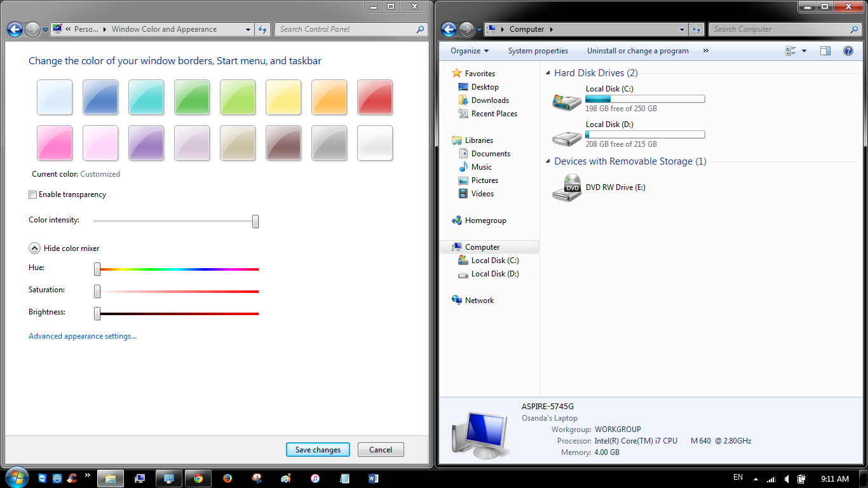The height and width of the screenshot is (488, 868).
Task: Open Downloads in the navigation pane
Action: pos(490,100)
